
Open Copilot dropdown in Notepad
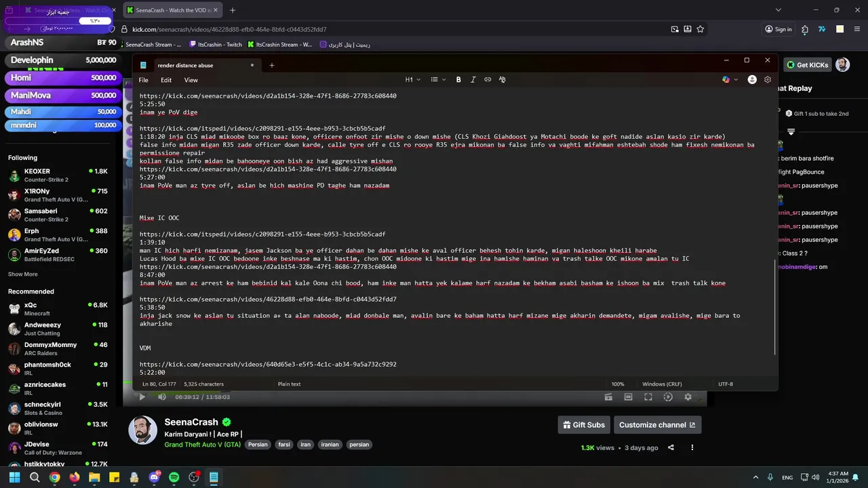point(730,79)
